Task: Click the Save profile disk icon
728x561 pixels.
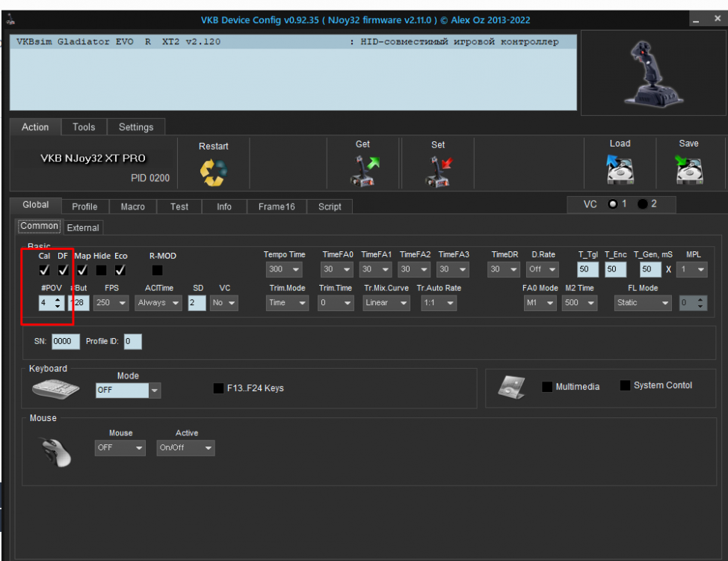Action: (x=688, y=171)
